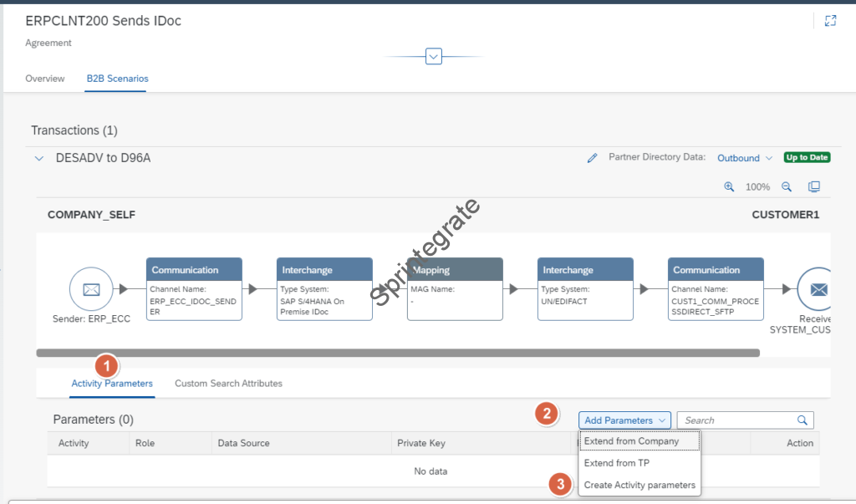Choose Extend from TP menu option

pyautogui.click(x=617, y=463)
